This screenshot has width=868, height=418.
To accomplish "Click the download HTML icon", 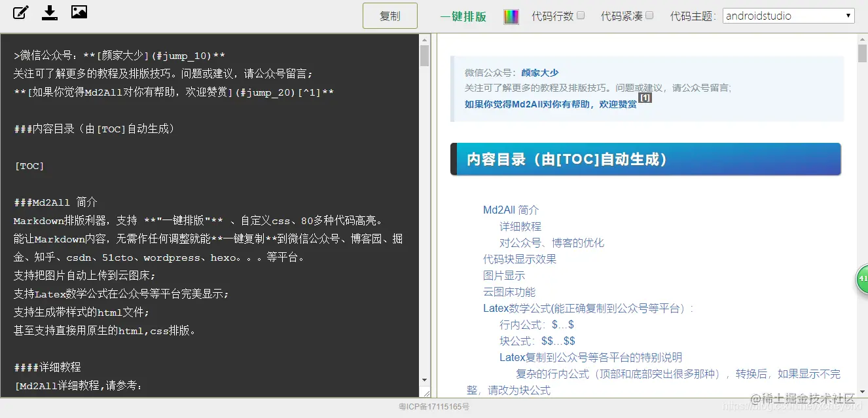I will [x=50, y=12].
